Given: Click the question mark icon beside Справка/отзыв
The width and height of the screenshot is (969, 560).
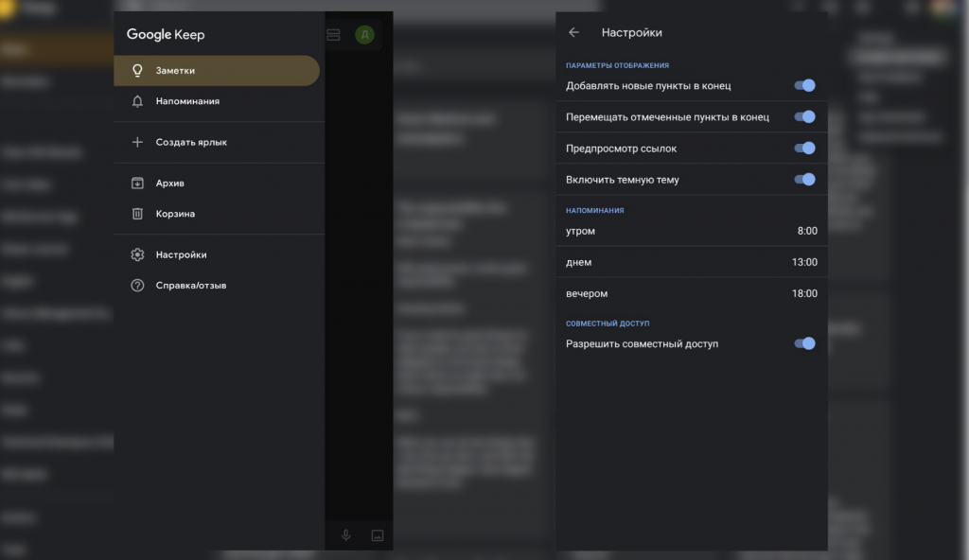Looking at the screenshot, I should click(137, 286).
